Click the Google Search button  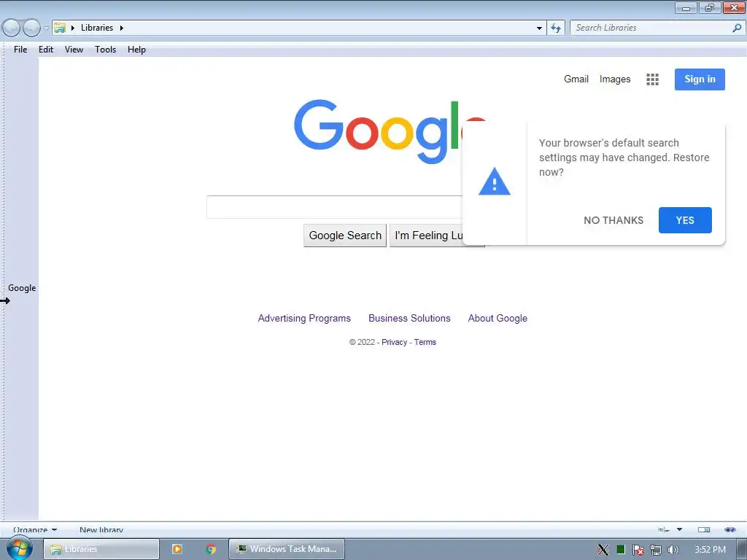pyautogui.click(x=345, y=236)
